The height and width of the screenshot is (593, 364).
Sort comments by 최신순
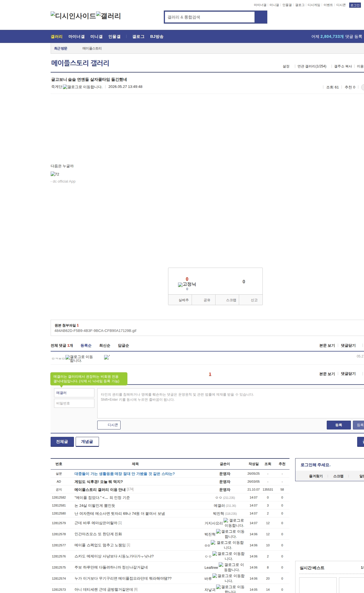pos(105,345)
